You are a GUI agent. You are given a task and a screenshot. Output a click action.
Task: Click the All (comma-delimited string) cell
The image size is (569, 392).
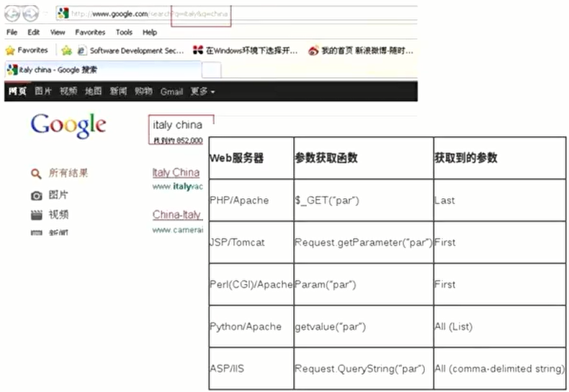pyautogui.click(x=499, y=368)
